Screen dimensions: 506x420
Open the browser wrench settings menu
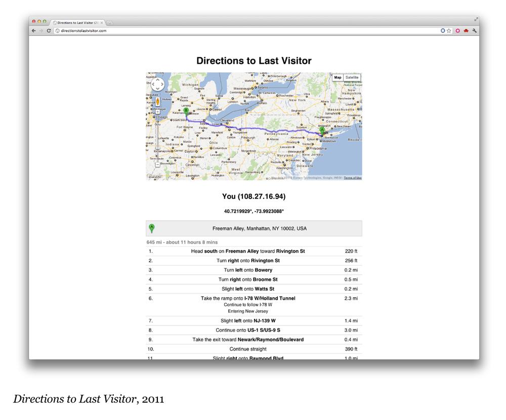[x=475, y=31]
